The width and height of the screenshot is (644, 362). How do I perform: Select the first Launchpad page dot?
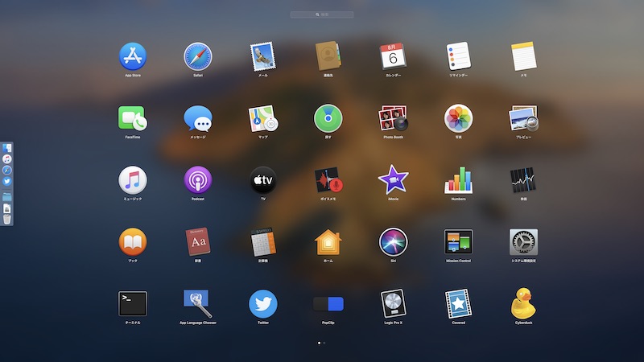(319, 343)
